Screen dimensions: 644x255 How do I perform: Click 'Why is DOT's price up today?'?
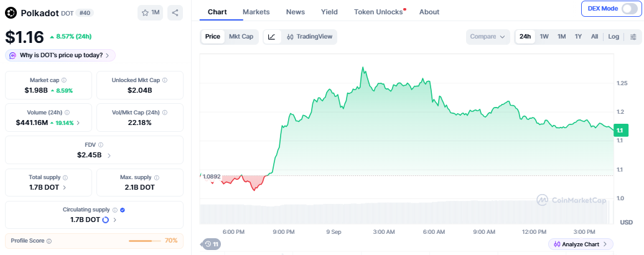[60, 55]
